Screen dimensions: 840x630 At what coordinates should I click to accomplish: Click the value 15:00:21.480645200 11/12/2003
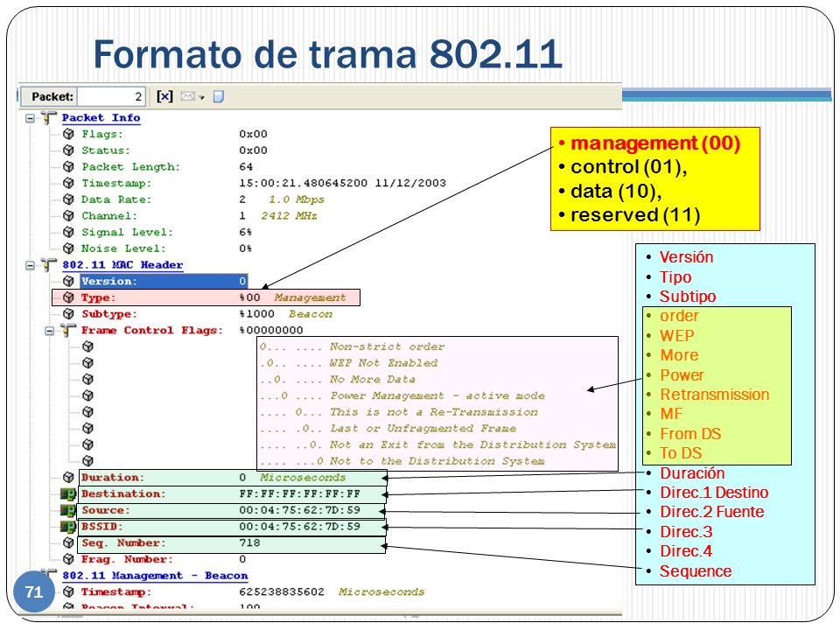tap(342, 183)
